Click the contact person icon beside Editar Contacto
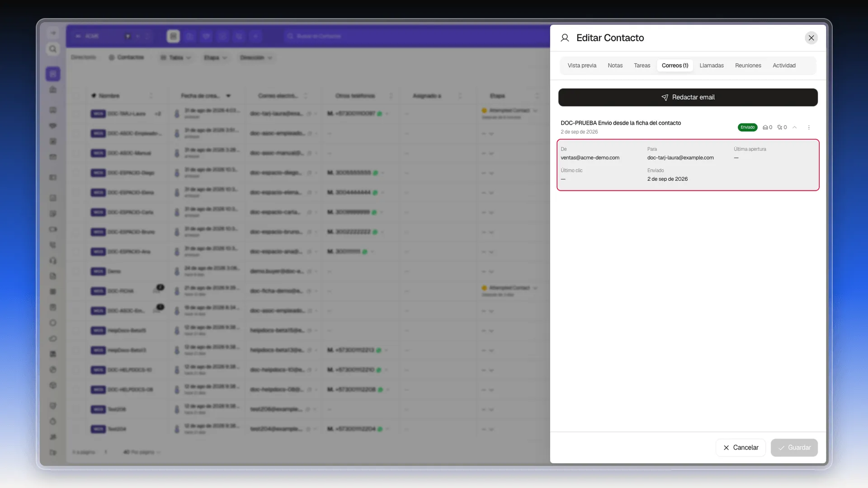 [x=565, y=38]
